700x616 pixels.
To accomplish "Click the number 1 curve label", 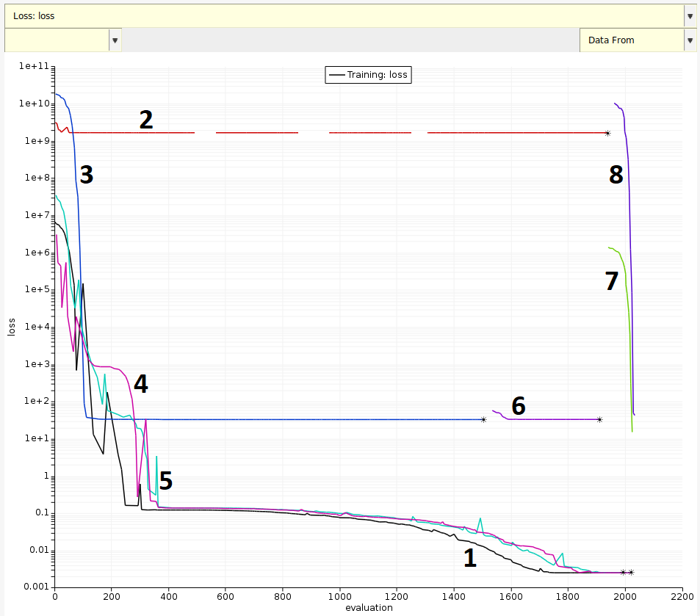I will pyautogui.click(x=470, y=558).
